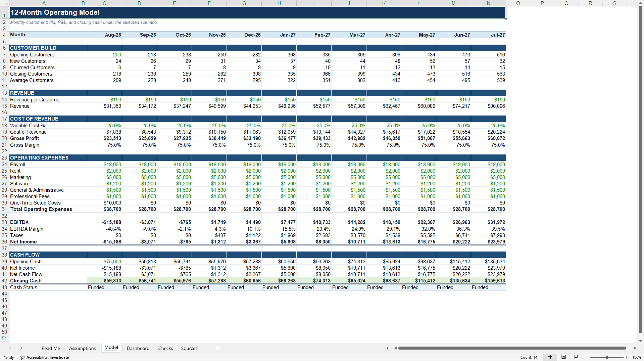Add a new sheet with plus icon
Image resolution: width=644 pixels, height=361 pixels.
[x=218, y=348]
